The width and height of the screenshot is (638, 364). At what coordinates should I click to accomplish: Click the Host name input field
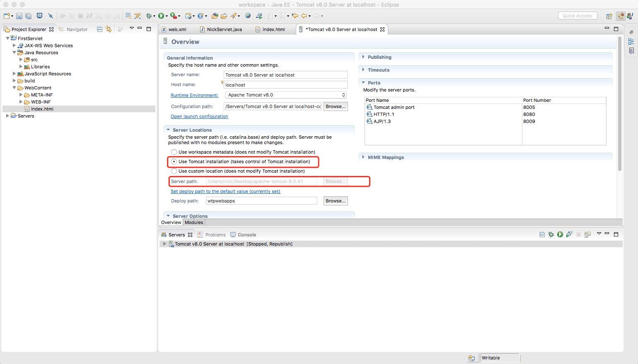[x=285, y=85]
